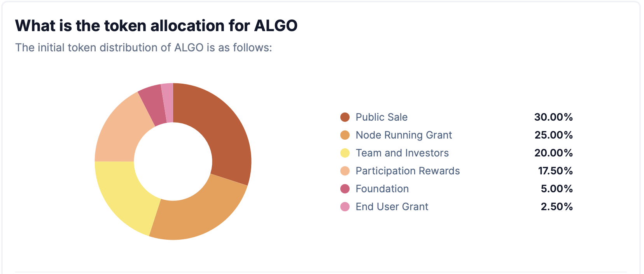Select the Node Running Grant label
644x274 pixels.
click(x=404, y=135)
